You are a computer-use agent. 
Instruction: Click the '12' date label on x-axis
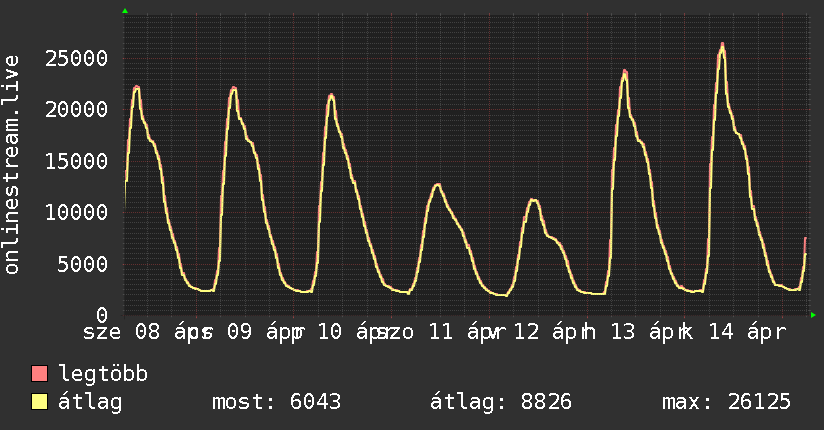pyautogui.click(x=527, y=332)
